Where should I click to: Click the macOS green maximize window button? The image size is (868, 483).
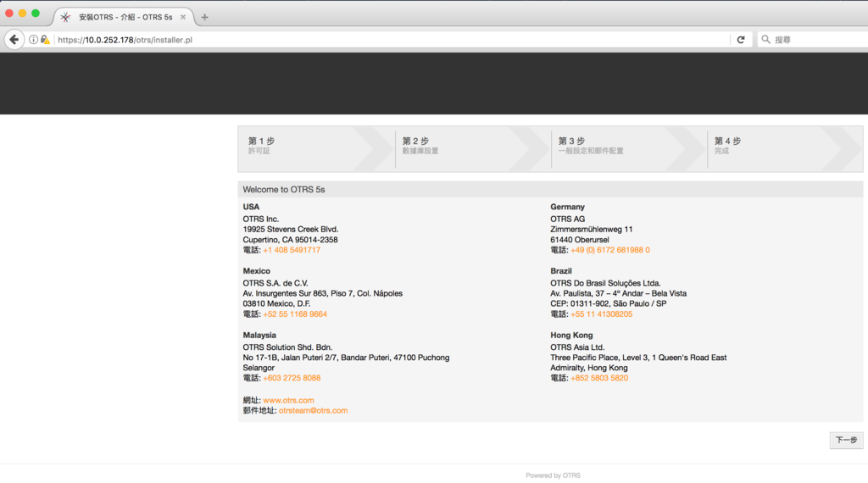point(36,14)
